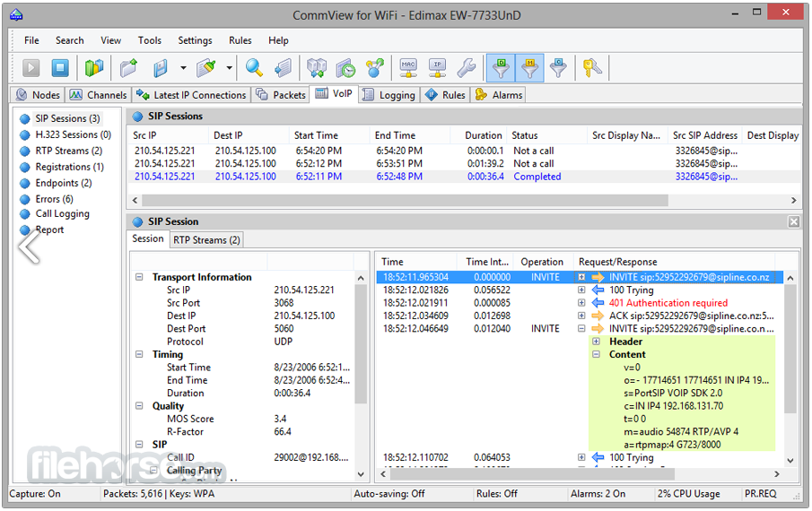Screen dimensions: 812x511
Task: Open the Logging tab
Action: tap(389, 95)
